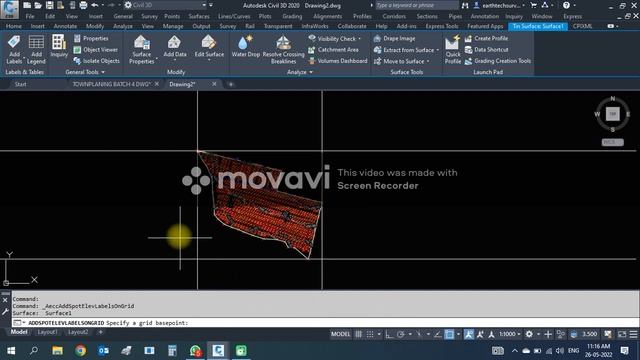Open Surface Properties button

point(142,50)
